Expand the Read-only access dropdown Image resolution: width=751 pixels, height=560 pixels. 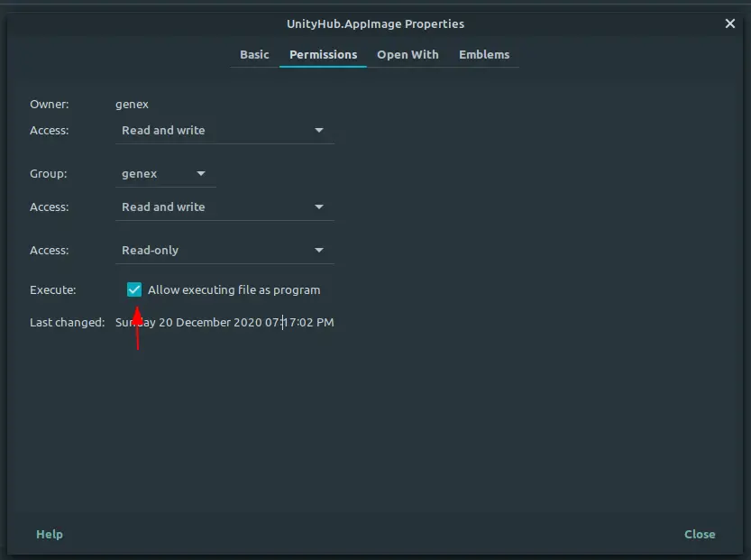click(x=224, y=250)
